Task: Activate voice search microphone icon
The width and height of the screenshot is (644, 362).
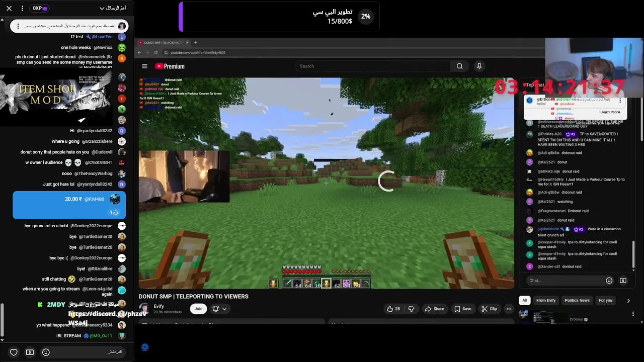Action: point(479,66)
